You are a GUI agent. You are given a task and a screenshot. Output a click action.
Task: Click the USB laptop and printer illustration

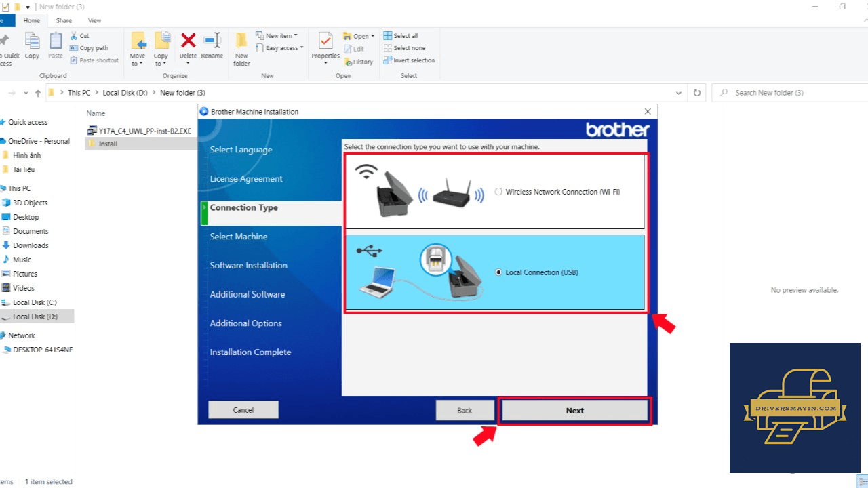pyautogui.click(x=421, y=272)
